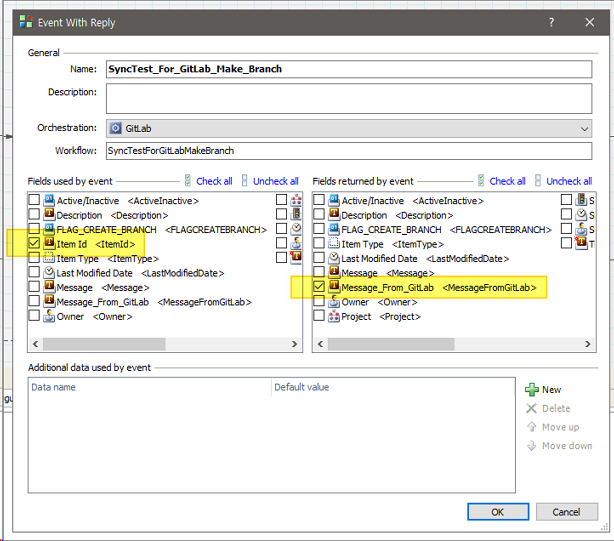Screen dimensions: 614x541
Task: Tick Owner checkbox in fields used by event
Action: point(34,316)
